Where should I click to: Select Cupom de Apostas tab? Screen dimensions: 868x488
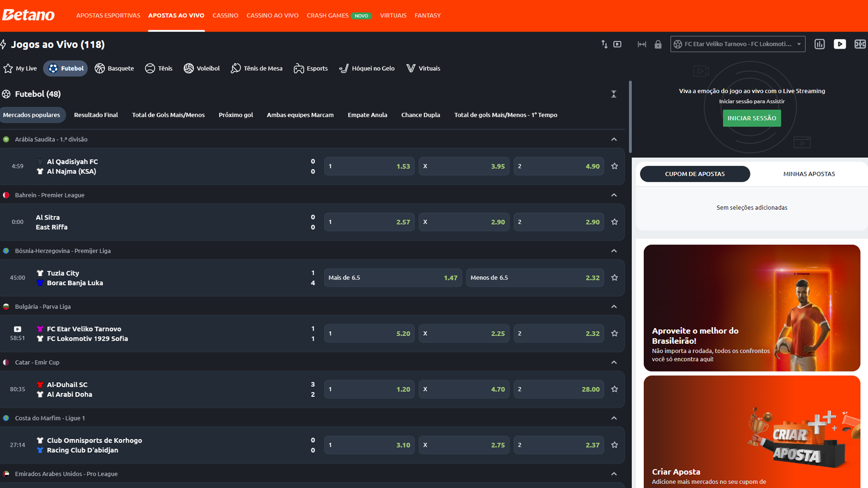coord(695,174)
